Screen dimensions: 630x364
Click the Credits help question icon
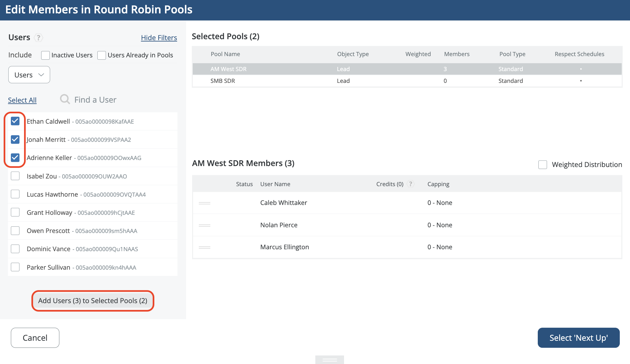[x=411, y=184]
